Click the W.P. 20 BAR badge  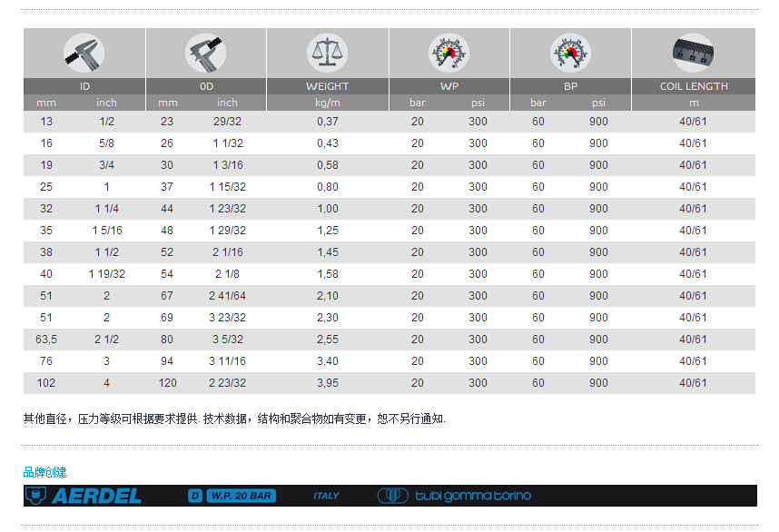(240, 496)
